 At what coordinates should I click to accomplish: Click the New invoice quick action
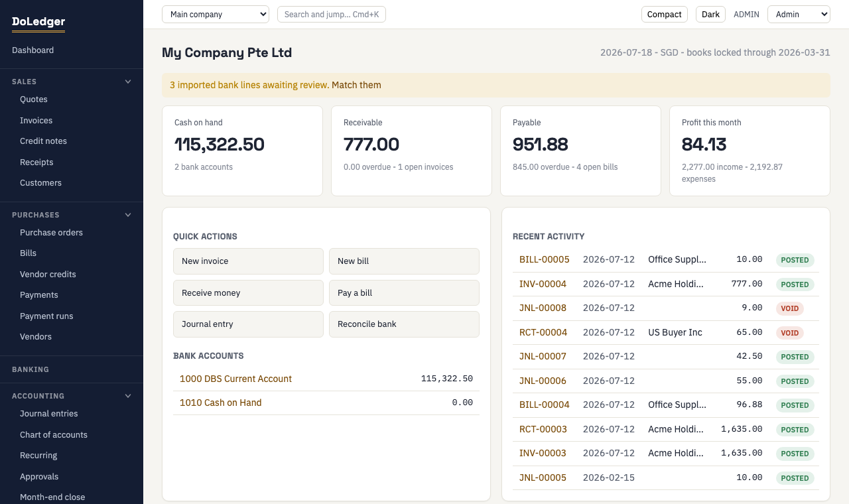[248, 261]
